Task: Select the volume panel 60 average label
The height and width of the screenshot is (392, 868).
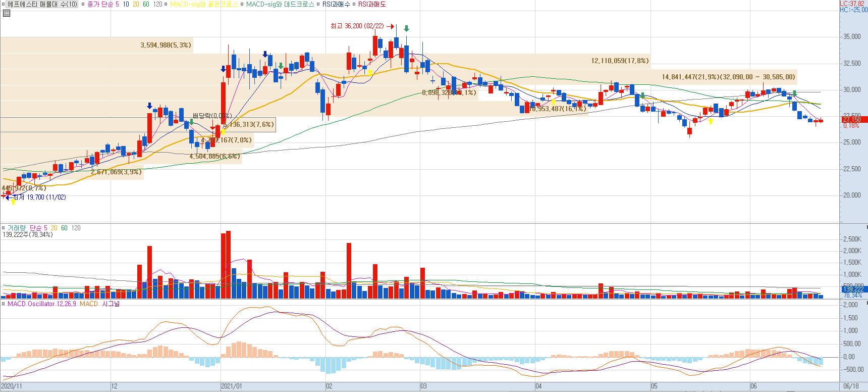Action: point(64,228)
